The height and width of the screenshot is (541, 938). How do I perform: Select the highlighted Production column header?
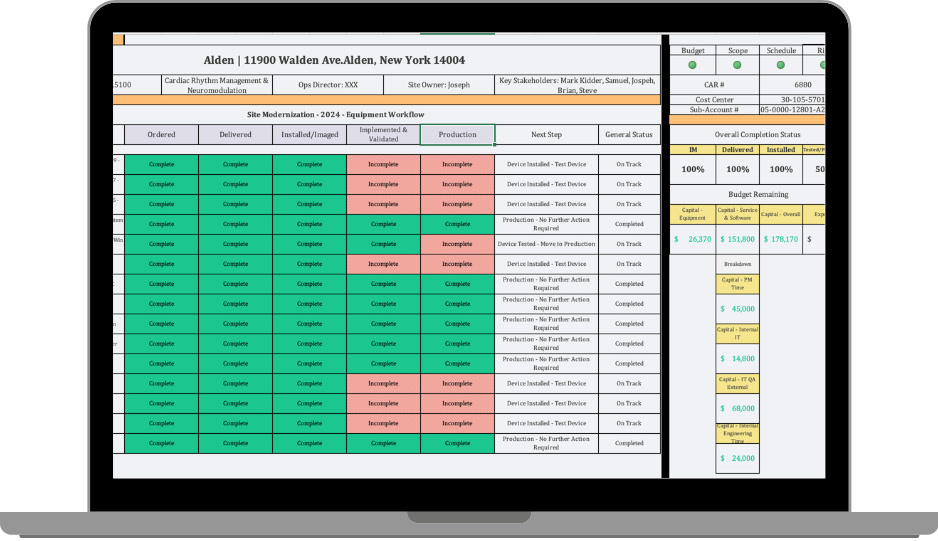[x=458, y=135]
